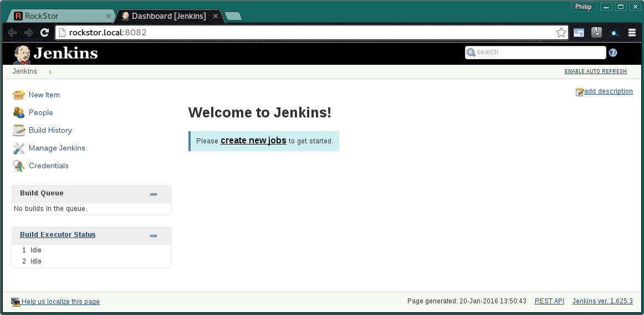Open the New Item link
Viewport: 644px width, 315px height.
click(44, 95)
